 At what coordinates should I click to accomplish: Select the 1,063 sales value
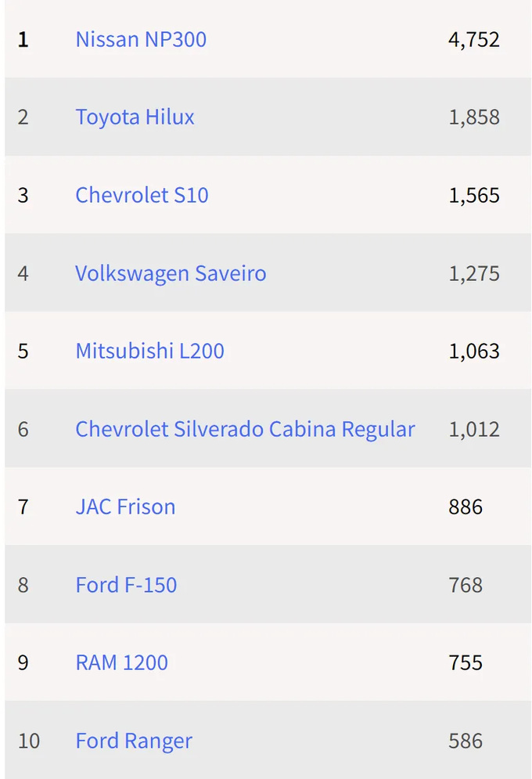[x=473, y=351]
